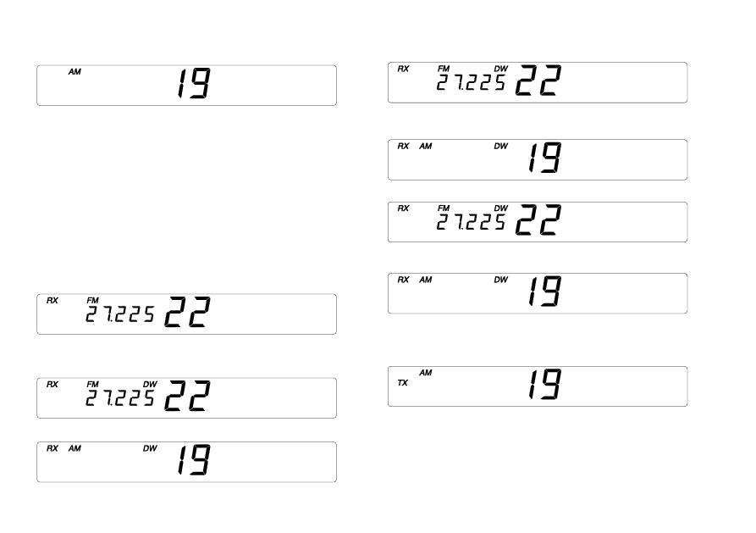This screenshot has height=533, width=756.
Task: Click DW indicator in the bottom-left display
Action: pyautogui.click(x=150, y=448)
